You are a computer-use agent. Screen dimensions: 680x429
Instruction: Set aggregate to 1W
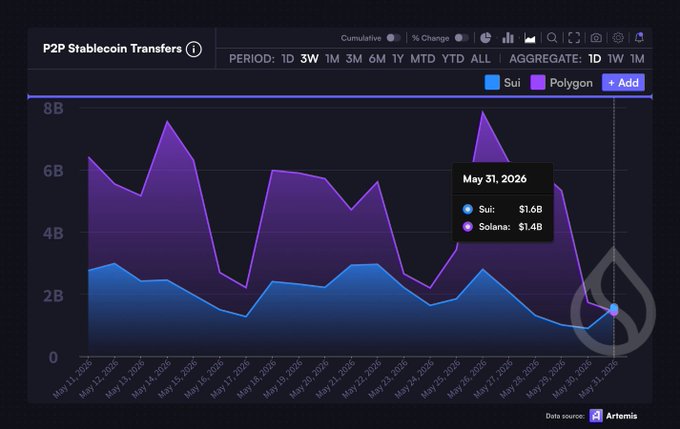615,59
